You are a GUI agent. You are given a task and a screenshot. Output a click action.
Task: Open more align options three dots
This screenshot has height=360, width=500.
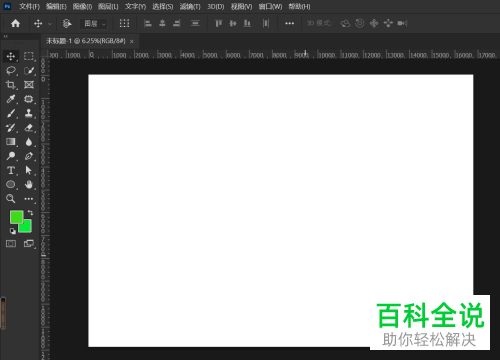click(289, 23)
